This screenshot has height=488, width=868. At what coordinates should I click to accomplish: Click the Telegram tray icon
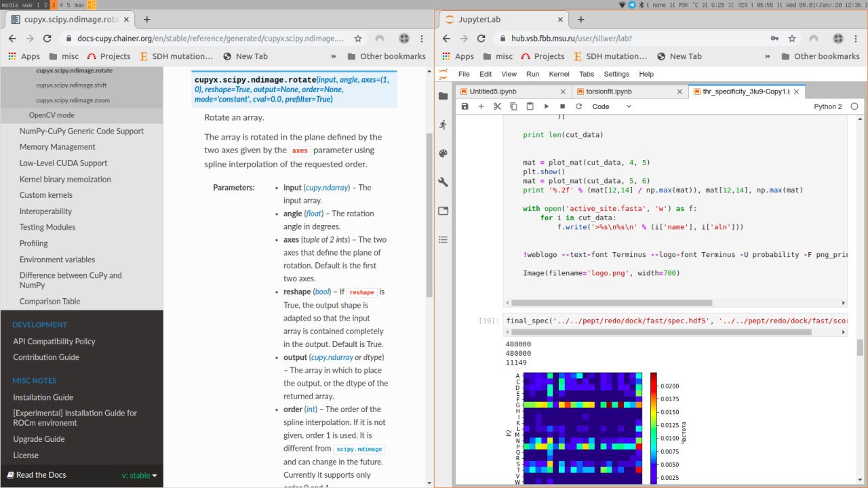pos(632,5)
